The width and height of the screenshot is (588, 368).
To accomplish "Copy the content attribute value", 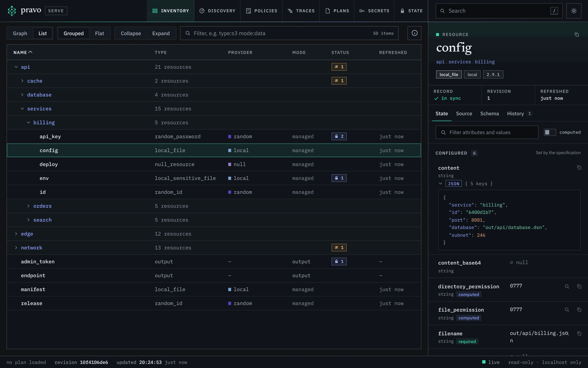I will (579, 167).
